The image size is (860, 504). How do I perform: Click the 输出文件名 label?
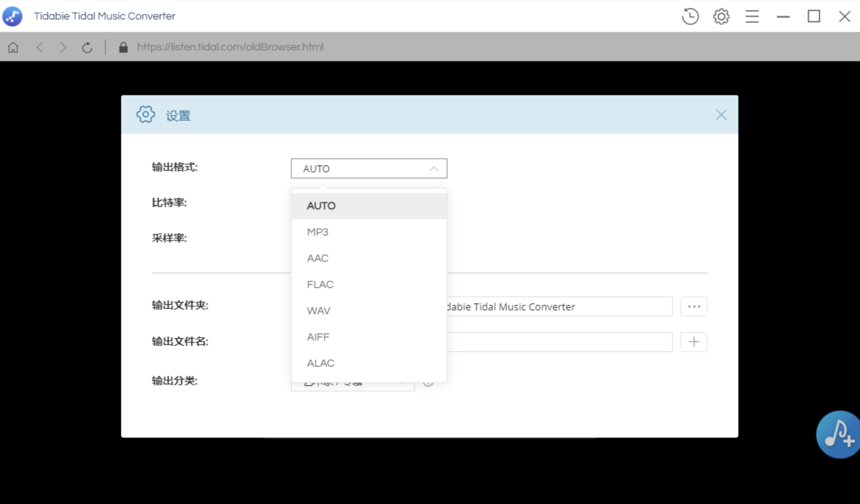(x=180, y=341)
